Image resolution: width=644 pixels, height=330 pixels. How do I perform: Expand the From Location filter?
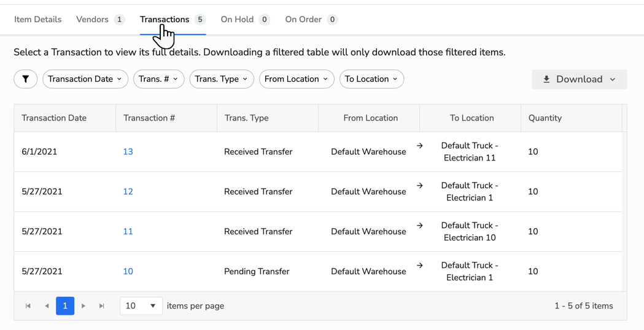coord(296,79)
